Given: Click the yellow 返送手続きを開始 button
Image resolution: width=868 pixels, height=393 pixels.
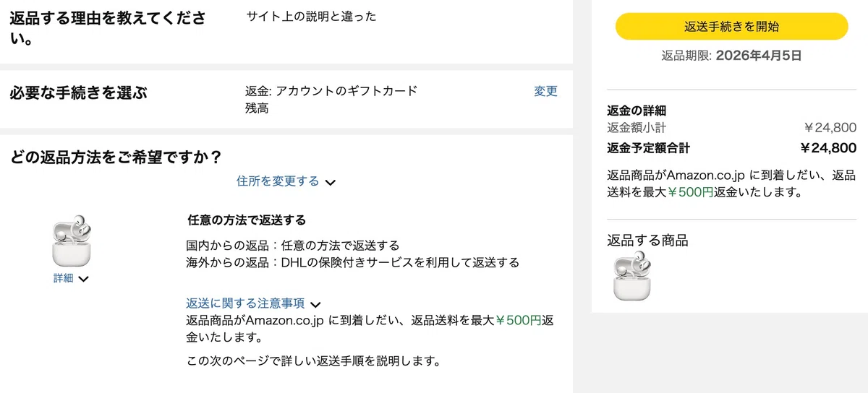Looking at the screenshot, I should tap(731, 27).
